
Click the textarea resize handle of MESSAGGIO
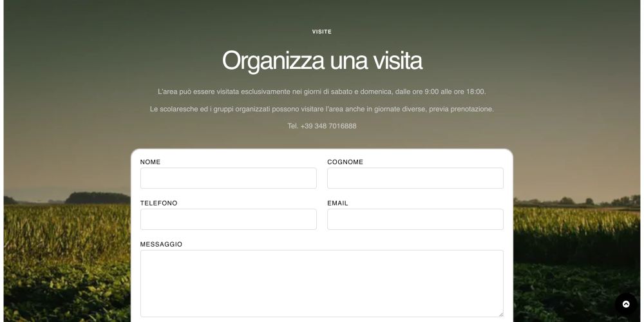(500, 314)
